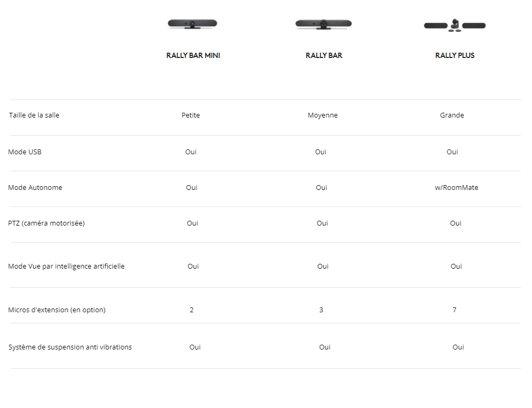
Task: Click the 'Mode Autonome' row label
Action: [x=35, y=188]
